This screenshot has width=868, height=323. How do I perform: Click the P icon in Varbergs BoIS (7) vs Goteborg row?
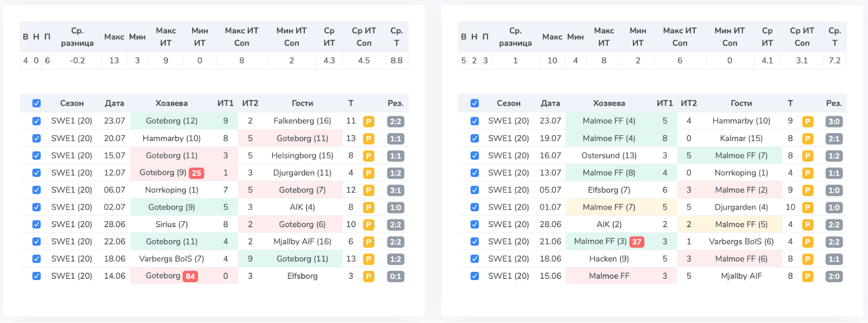369,259
